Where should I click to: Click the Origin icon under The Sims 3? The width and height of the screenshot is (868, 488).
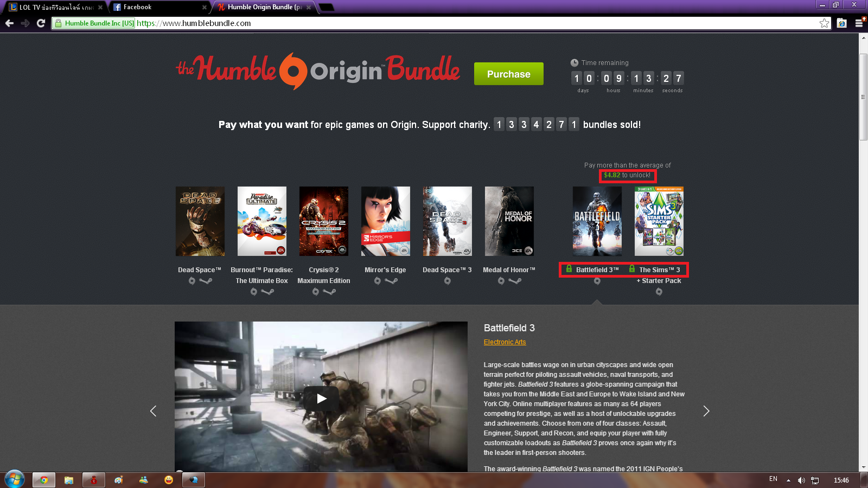pyautogui.click(x=659, y=292)
